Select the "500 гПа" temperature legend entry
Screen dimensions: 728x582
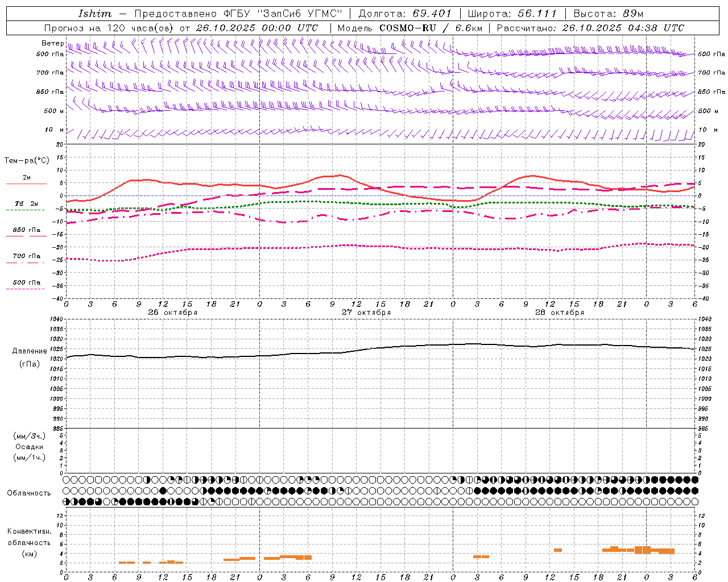pos(27,282)
